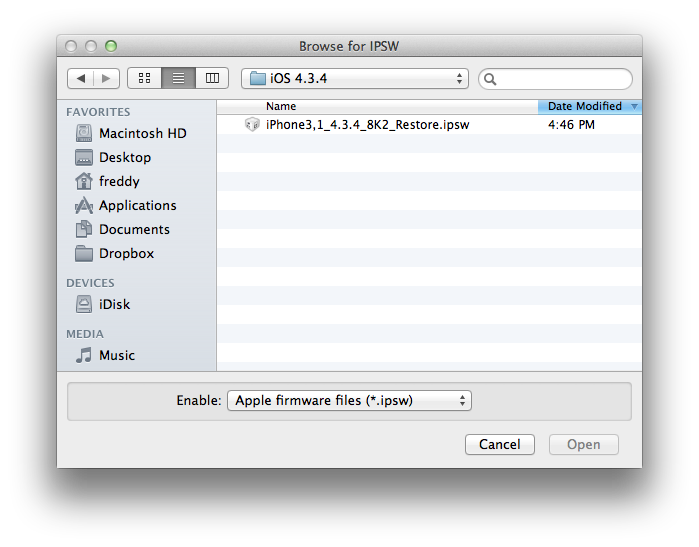Image resolution: width=699 pixels, height=547 pixels.
Task: Open Desktop in sidebar
Action: pos(137,157)
